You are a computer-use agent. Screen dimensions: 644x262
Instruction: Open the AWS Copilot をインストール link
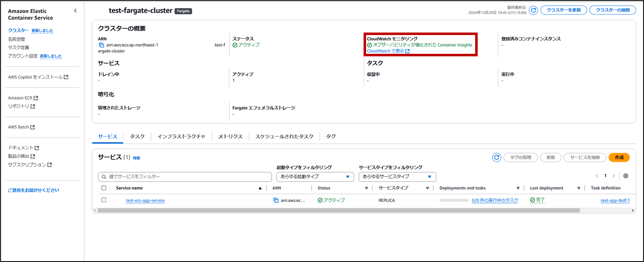(38, 77)
